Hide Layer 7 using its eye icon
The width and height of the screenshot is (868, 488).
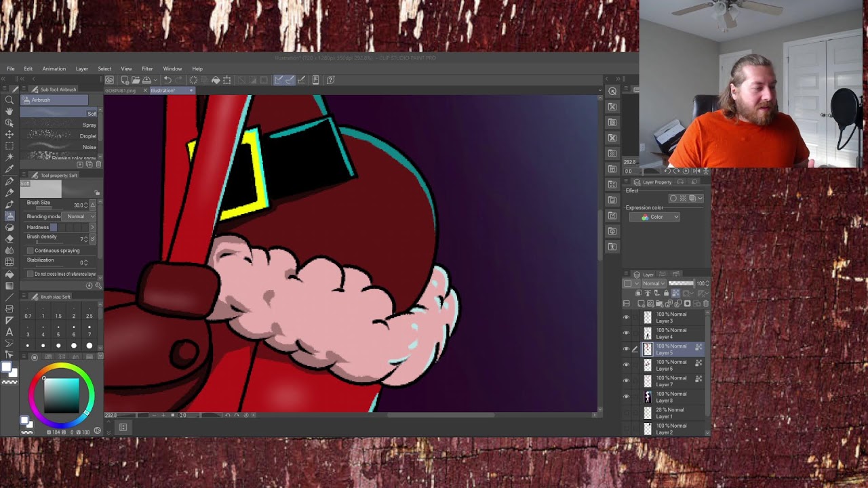[x=626, y=381]
